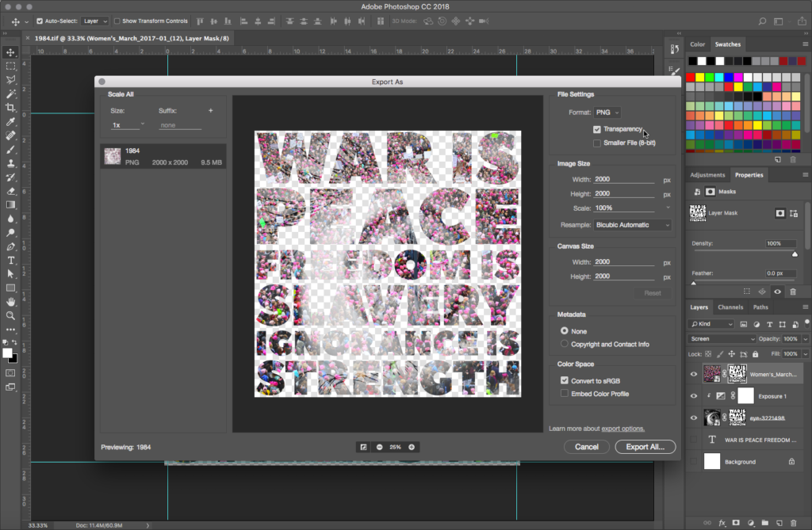Hide the Exposure 1 layer
This screenshot has height=530, width=812.
click(x=694, y=396)
